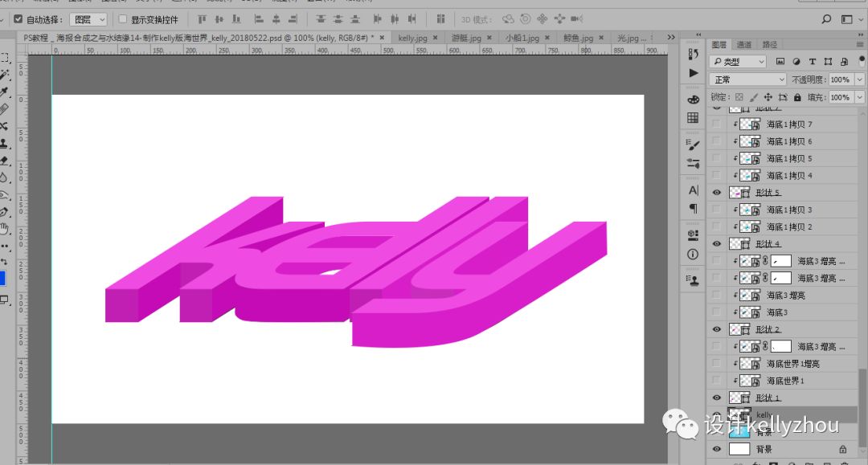868x465 pixels.
Task: Open the 不透明度 slider dropdown arrow
Action: (860, 80)
